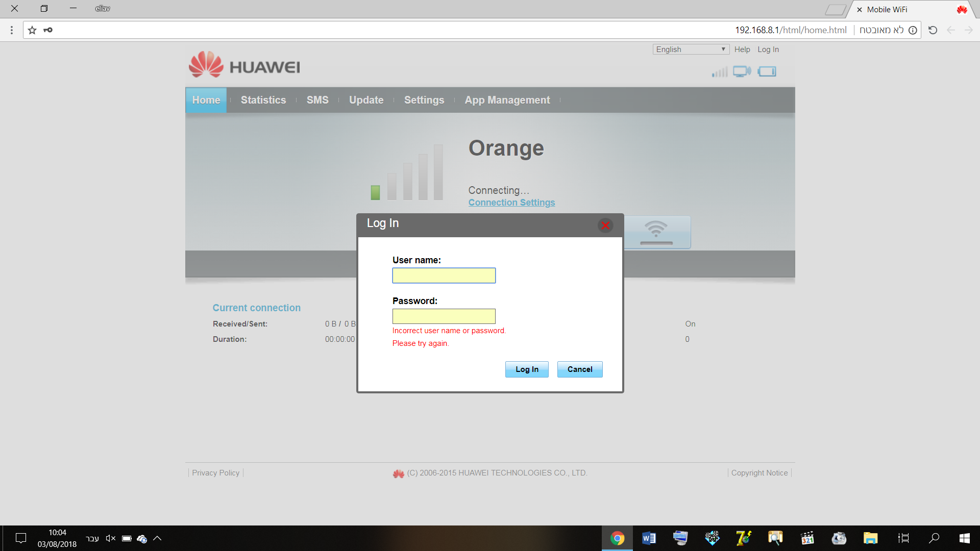The height and width of the screenshot is (551, 980).
Task: Click the User name input field
Action: click(x=444, y=275)
